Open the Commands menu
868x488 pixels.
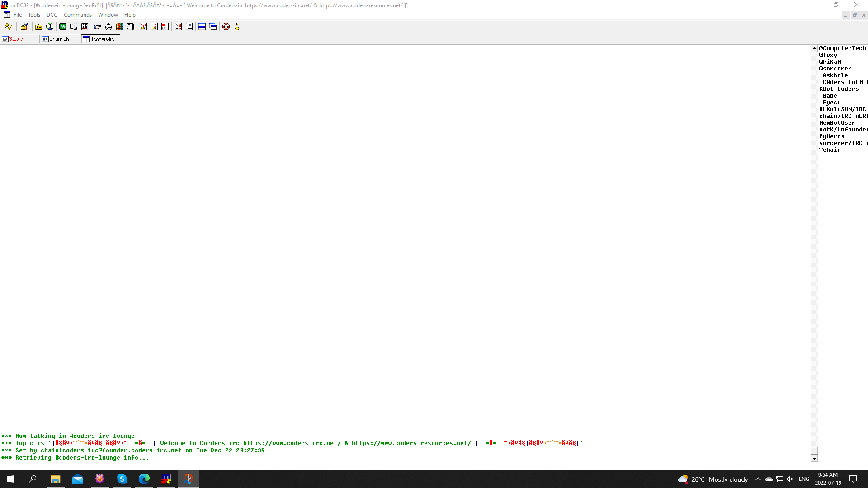[x=77, y=15]
